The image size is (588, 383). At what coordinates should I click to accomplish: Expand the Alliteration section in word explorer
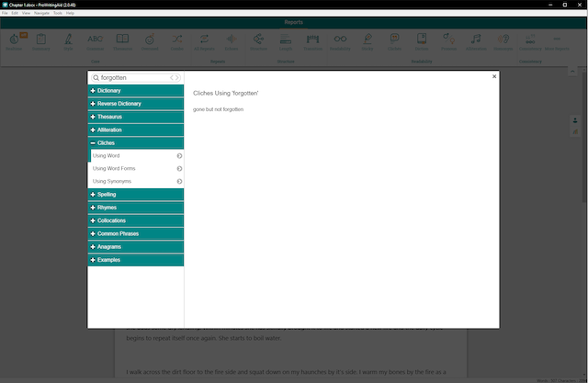click(x=136, y=130)
